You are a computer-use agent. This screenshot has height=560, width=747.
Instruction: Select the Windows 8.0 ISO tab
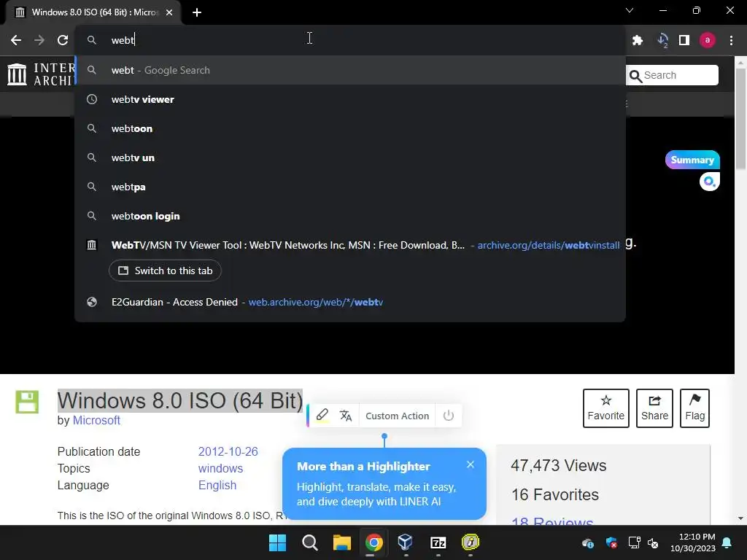click(93, 12)
